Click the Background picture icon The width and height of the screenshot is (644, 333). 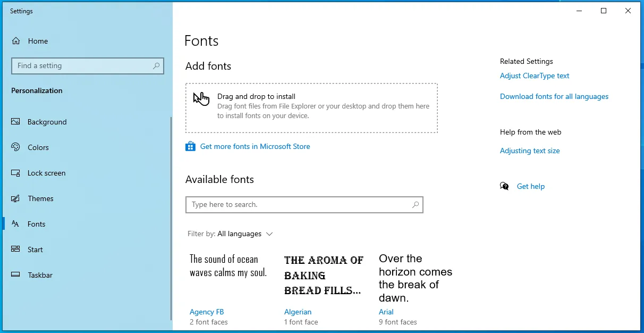pos(16,122)
